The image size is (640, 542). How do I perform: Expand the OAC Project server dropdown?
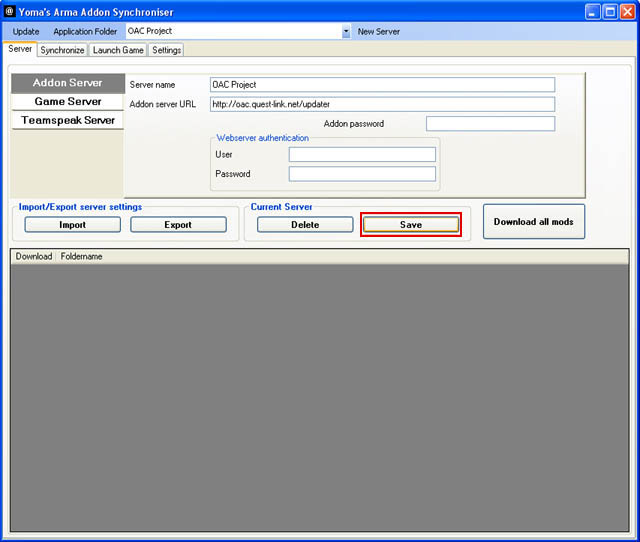(x=346, y=32)
